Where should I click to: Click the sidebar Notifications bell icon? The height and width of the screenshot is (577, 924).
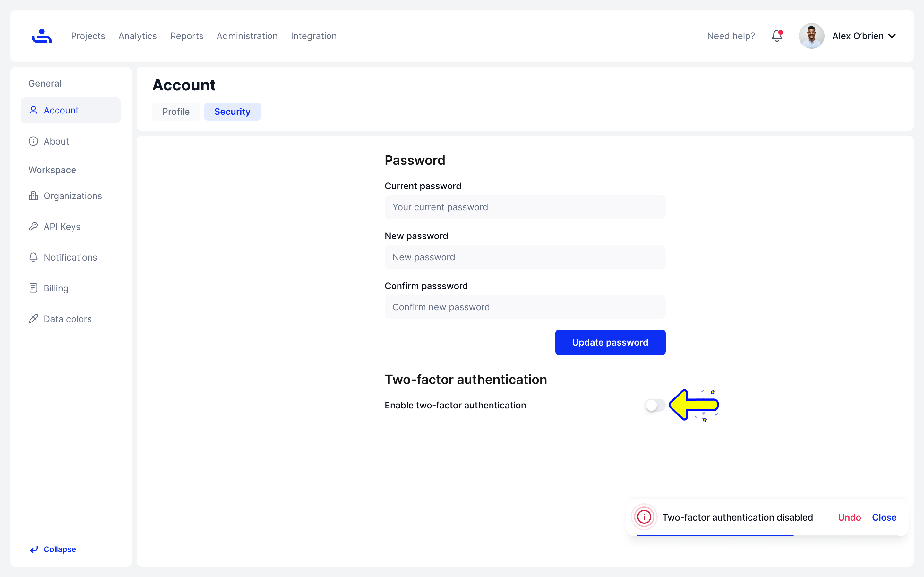[x=33, y=257]
